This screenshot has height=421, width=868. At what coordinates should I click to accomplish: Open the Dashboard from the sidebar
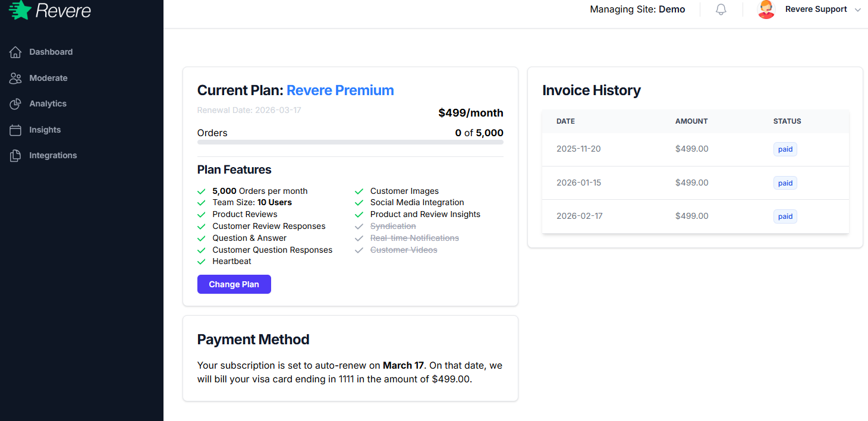(50, 52)
